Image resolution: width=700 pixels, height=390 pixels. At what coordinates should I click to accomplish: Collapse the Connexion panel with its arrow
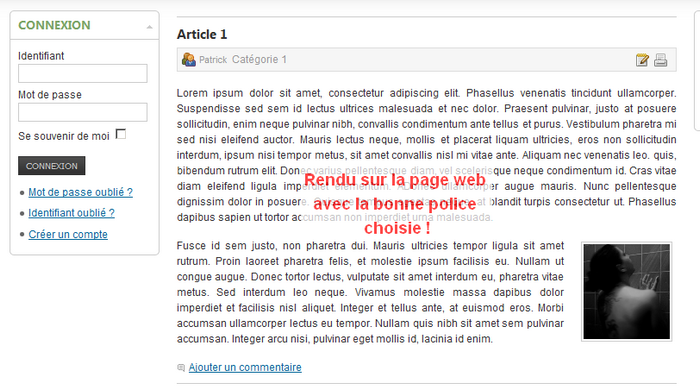point(150,27)
